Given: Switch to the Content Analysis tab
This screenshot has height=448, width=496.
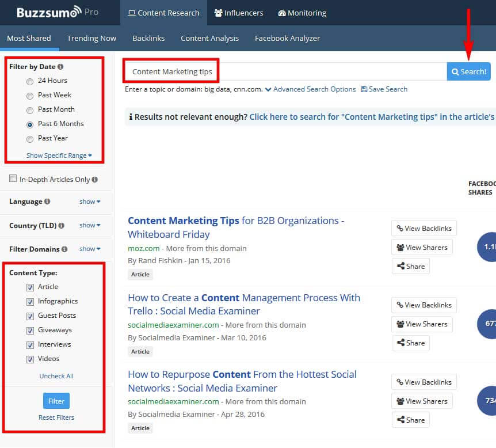Looking at the screenshot, I should [x=209, y=39].
